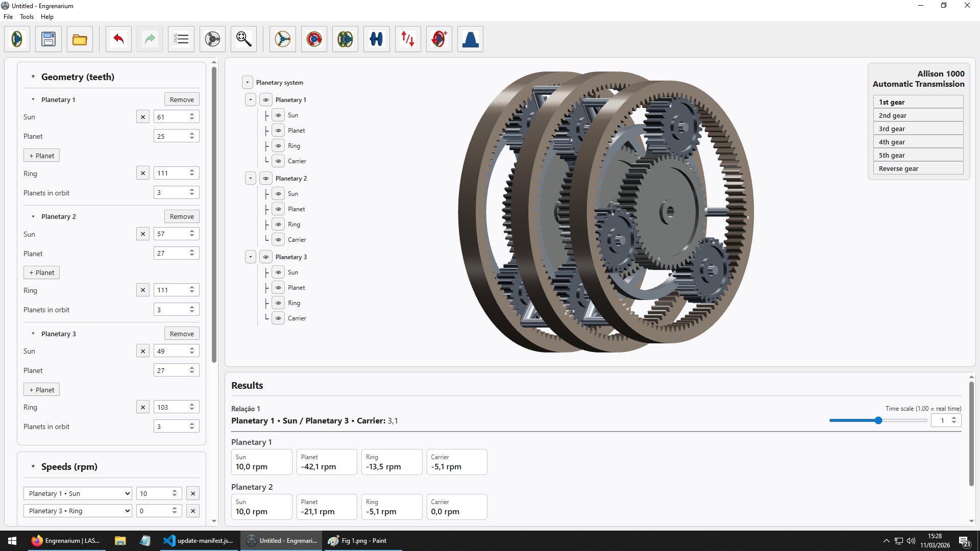Click the red undo arrow
Screen dimensions: 980x551
click(x=118, y=39)
